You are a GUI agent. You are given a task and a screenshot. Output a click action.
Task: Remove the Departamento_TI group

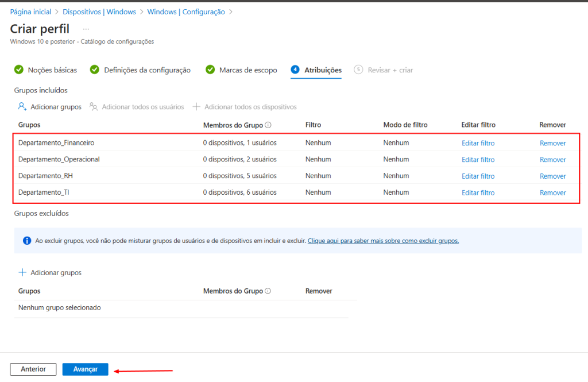coord(552,192)
